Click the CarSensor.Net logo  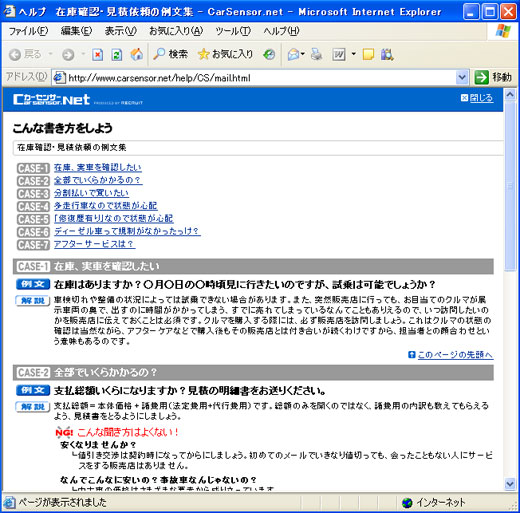pos(51,99)
